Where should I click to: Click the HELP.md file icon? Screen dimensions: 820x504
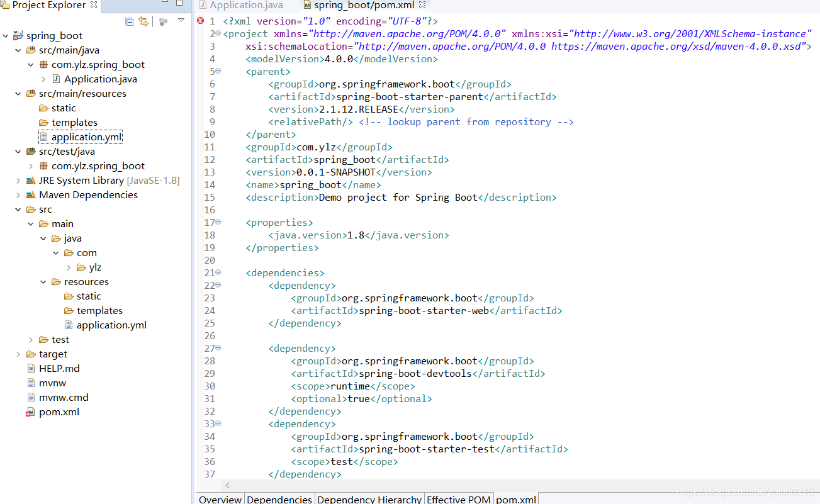pos(31,369)
